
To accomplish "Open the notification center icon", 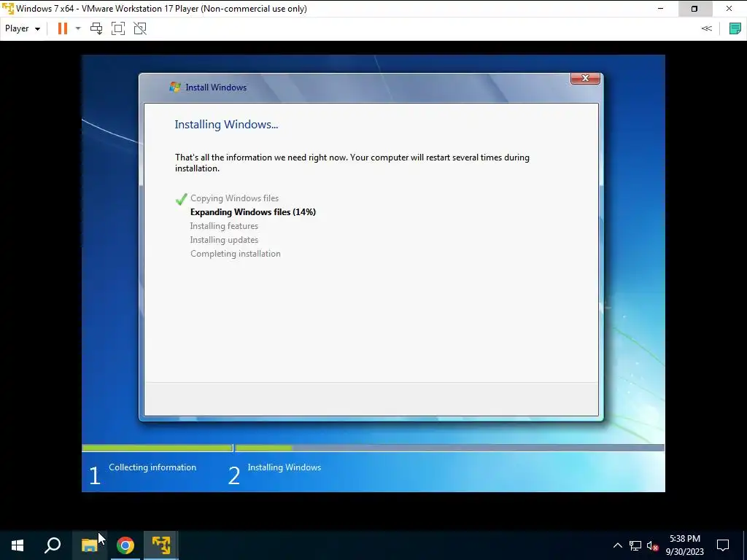I will [723, 545].
